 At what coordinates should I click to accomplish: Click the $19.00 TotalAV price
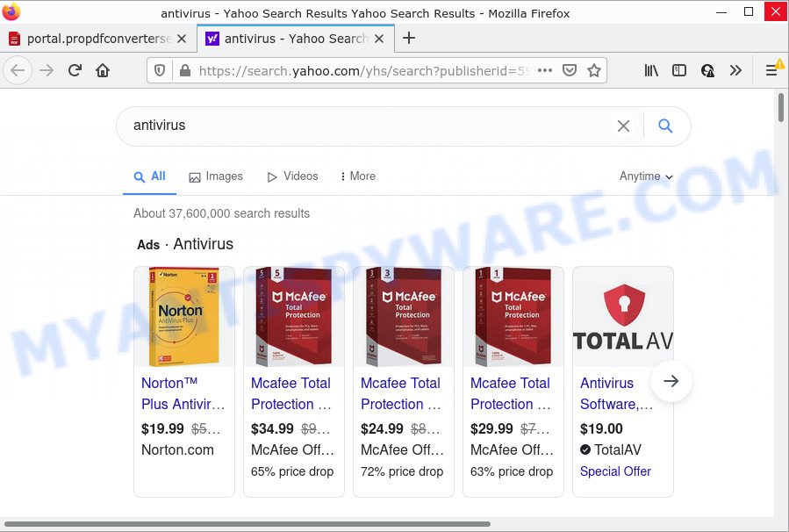point(601,428)
